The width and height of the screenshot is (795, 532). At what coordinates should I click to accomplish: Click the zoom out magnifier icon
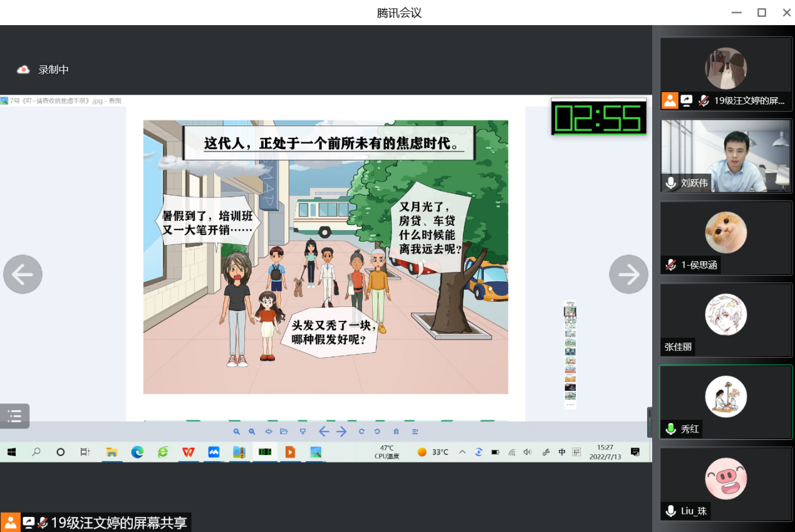point(252,432)
